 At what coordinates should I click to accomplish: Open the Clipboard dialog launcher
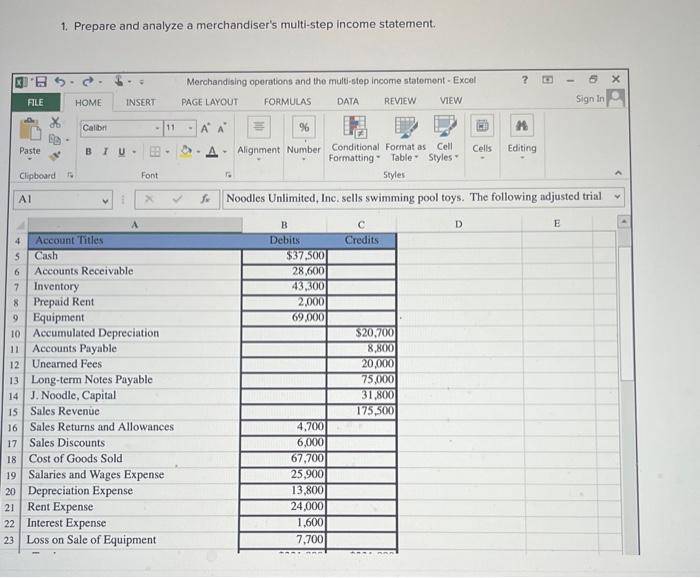pyautogui.click(x=70, y=175)
